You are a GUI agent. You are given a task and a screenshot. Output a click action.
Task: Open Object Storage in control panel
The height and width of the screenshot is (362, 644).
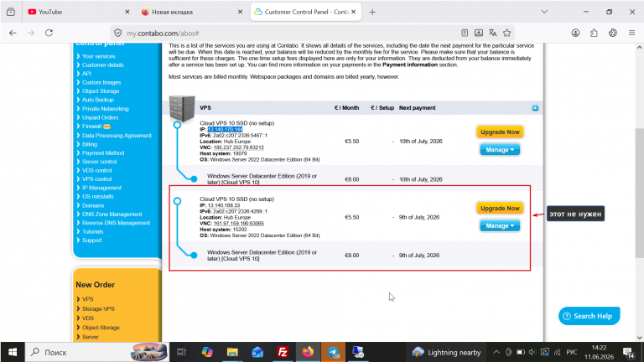[x=101, y=91]
